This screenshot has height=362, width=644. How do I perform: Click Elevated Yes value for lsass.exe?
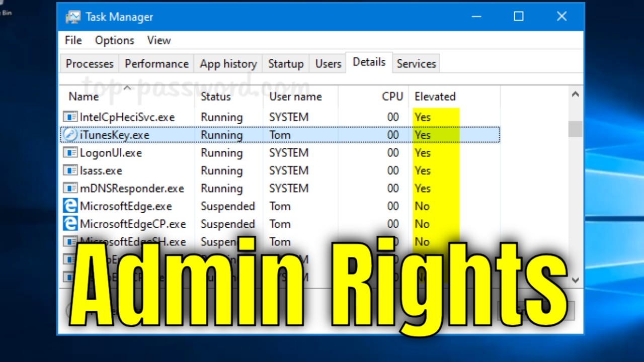[423, 170]
